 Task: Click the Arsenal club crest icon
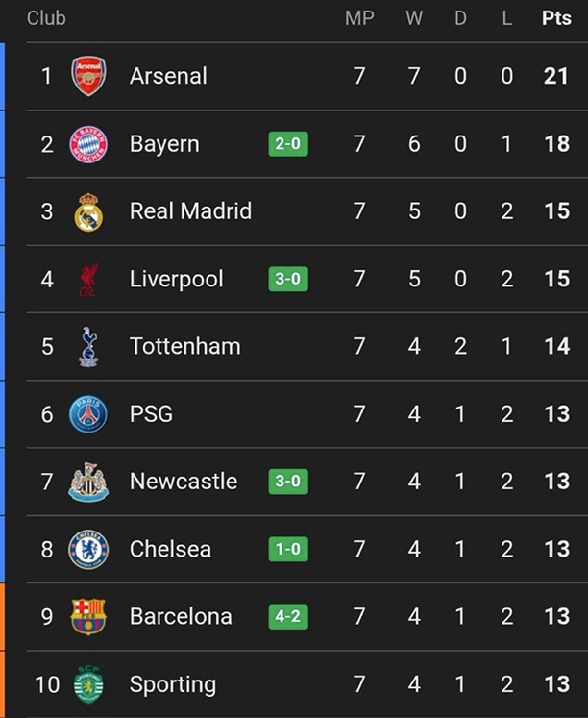pos(88,76)
